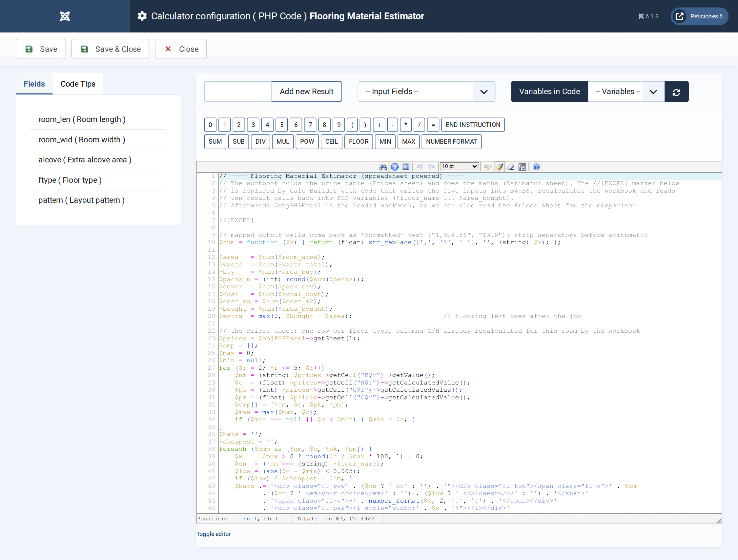Viewport: 738px width, 560px height.
Task: Click the POW function button
Action: 307,141
